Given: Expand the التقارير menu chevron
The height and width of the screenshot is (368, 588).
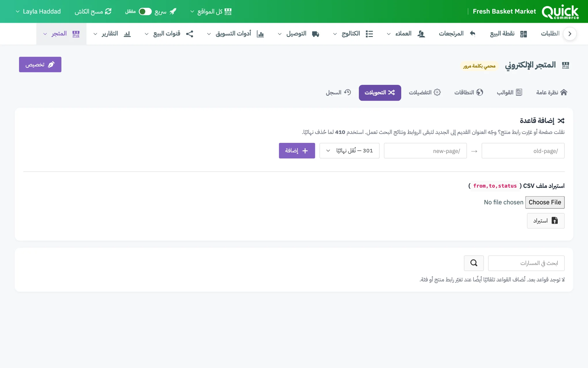Looking at the screenshot, I should (x=95, y=34).
